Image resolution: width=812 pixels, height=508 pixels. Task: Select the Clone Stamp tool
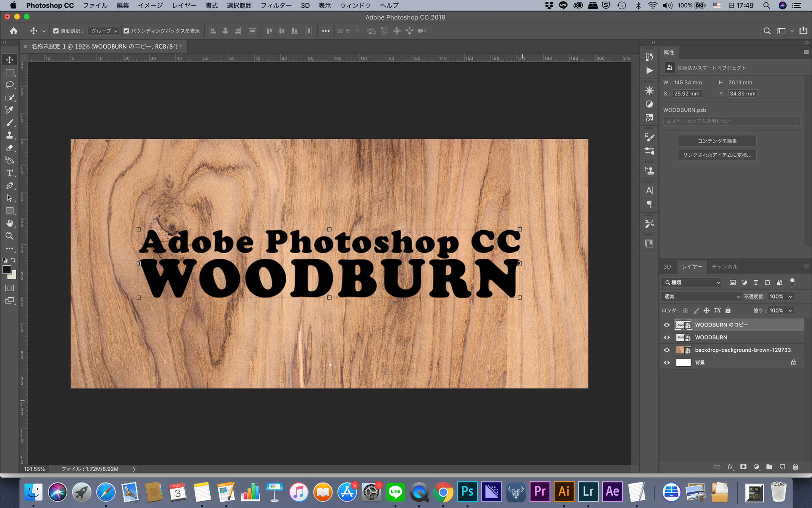9,135
